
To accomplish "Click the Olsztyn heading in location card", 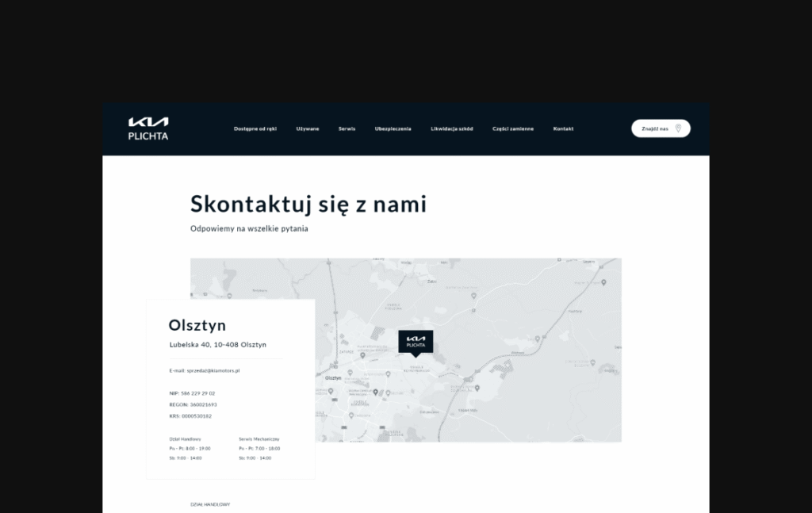I will pyautogui.click(x=197, y=325).
